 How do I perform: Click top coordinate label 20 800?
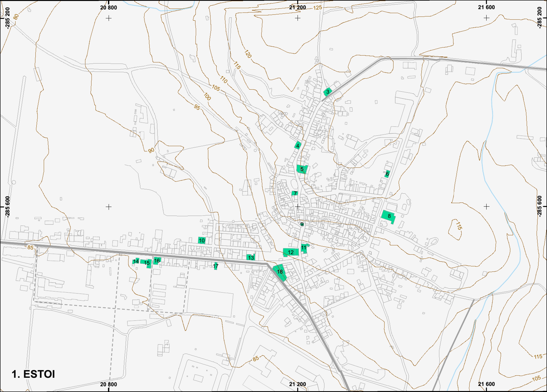pos(109,8)
